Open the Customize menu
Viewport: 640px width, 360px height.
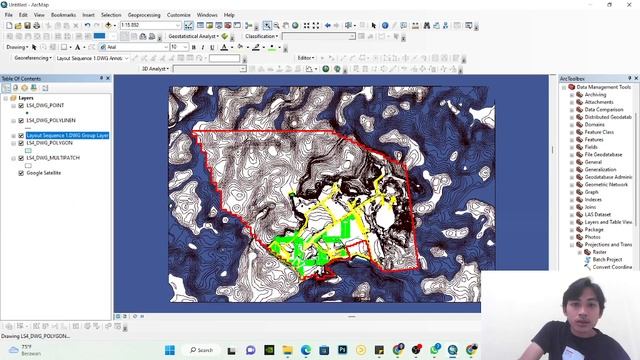pyautogui.click(x=178, y=15)
